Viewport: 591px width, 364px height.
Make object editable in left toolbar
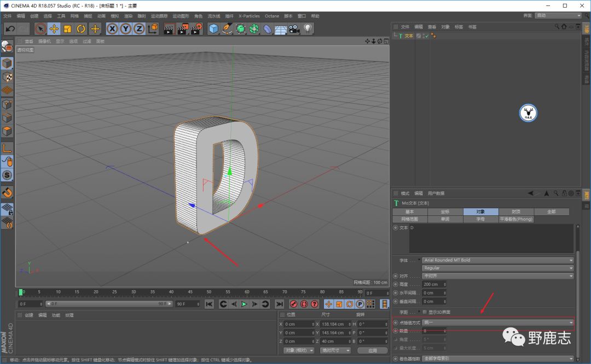click(7, 46)
